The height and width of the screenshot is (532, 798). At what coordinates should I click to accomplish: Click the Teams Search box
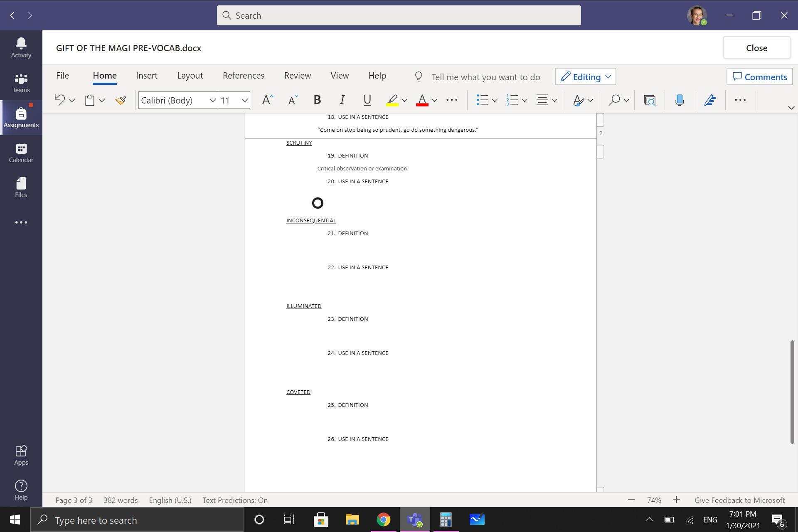[398, 15]
